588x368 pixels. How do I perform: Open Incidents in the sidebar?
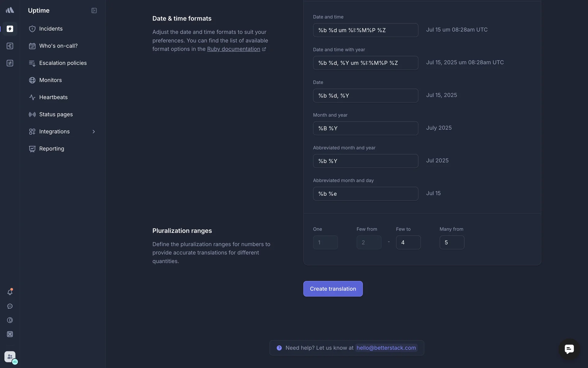pos(51,29)
